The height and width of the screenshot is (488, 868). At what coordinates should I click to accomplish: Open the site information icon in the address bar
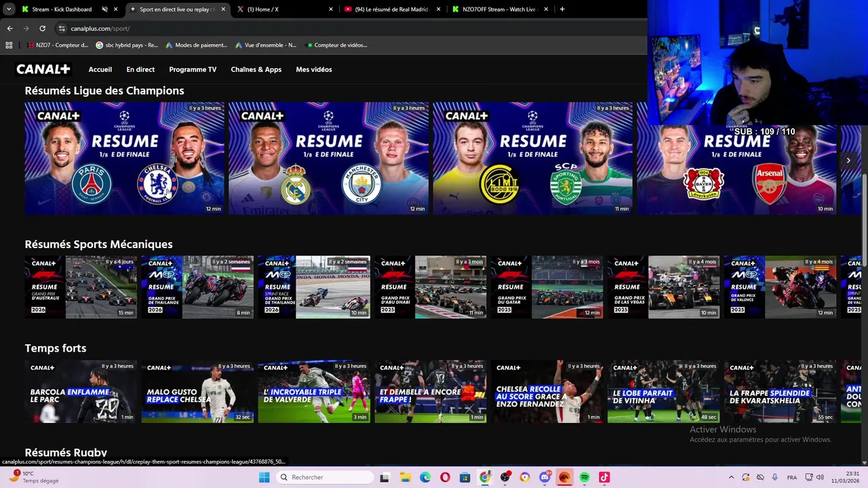[62, 28]
